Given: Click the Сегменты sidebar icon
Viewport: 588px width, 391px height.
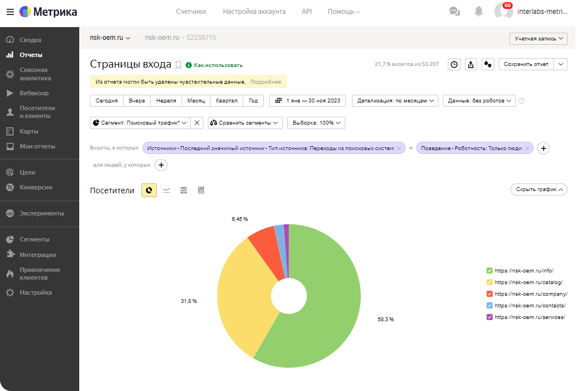Looking at the screenshot, I should (10, 239).
